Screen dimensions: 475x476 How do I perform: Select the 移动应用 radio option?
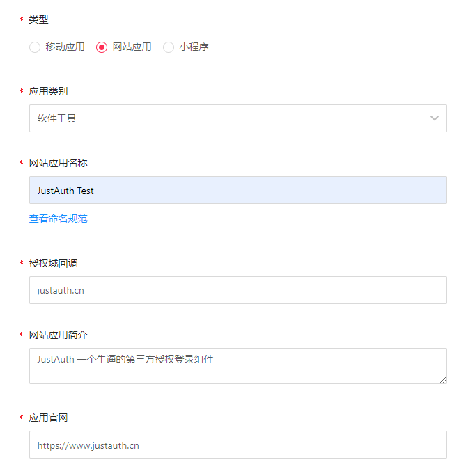point(35,47)
